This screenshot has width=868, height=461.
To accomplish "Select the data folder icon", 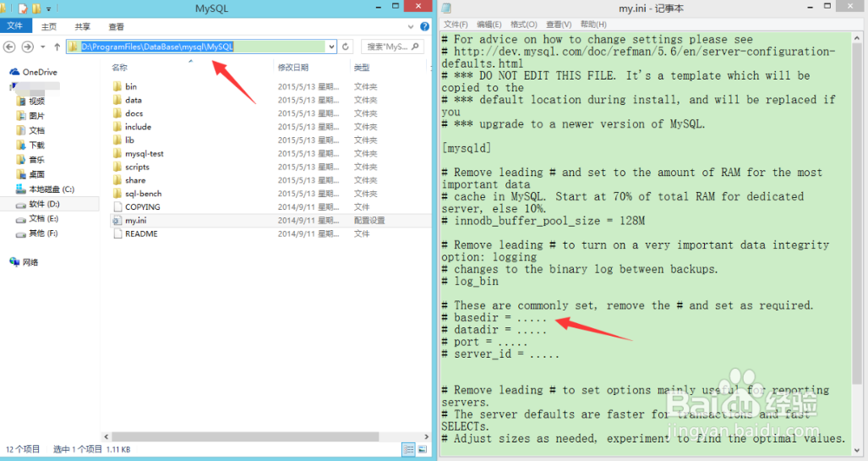I will (x=117, y=100).
